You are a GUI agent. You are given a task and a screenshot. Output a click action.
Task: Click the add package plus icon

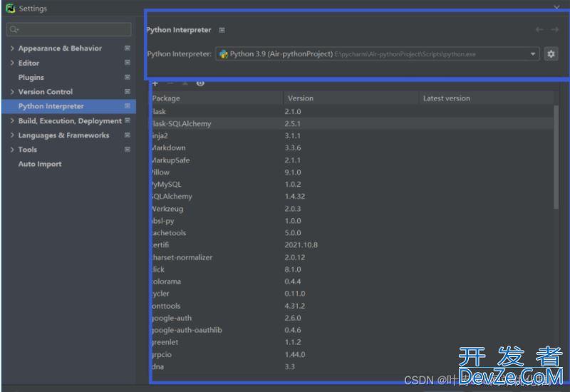coord(155,83)
